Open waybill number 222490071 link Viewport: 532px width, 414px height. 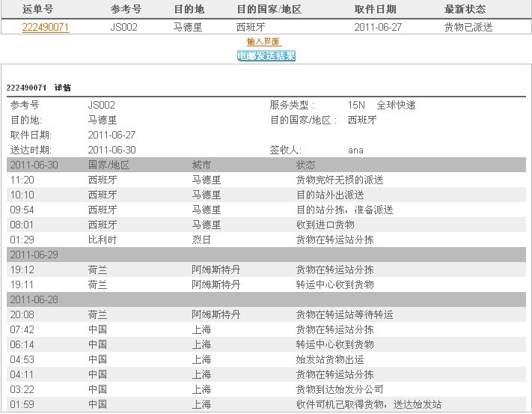pos(46,28)
